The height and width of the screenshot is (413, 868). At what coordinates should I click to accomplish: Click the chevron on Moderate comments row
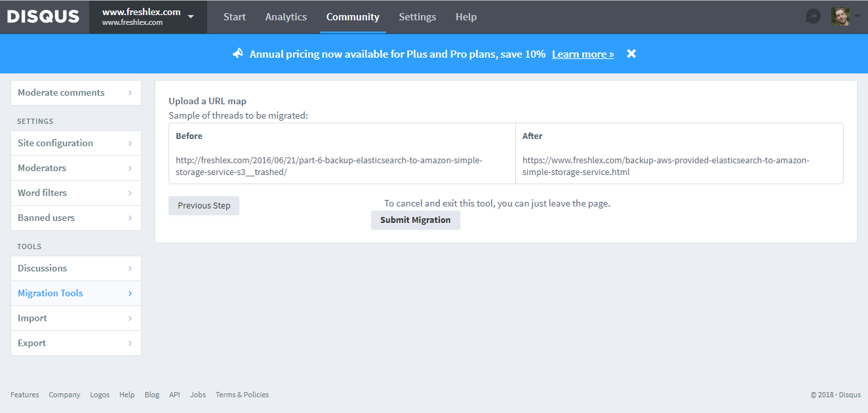pyautogui.click(x=130, y=93)
